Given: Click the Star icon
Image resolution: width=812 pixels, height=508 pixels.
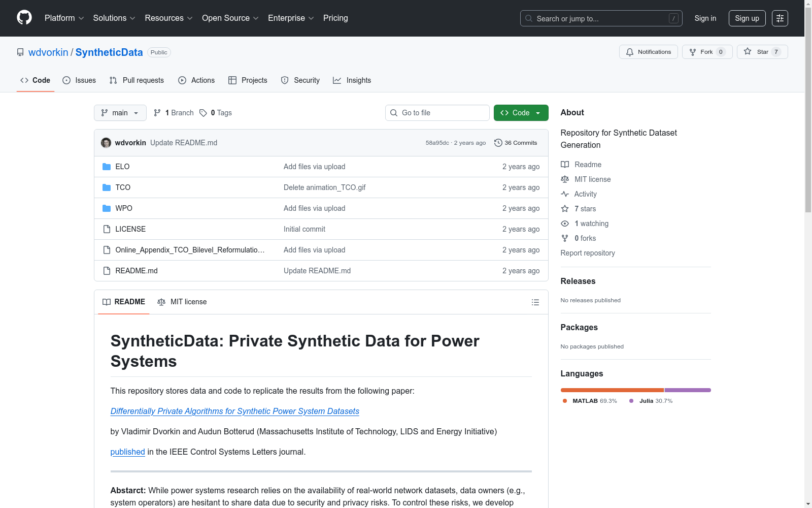Looking at the screenshot, I should [748, 51].
